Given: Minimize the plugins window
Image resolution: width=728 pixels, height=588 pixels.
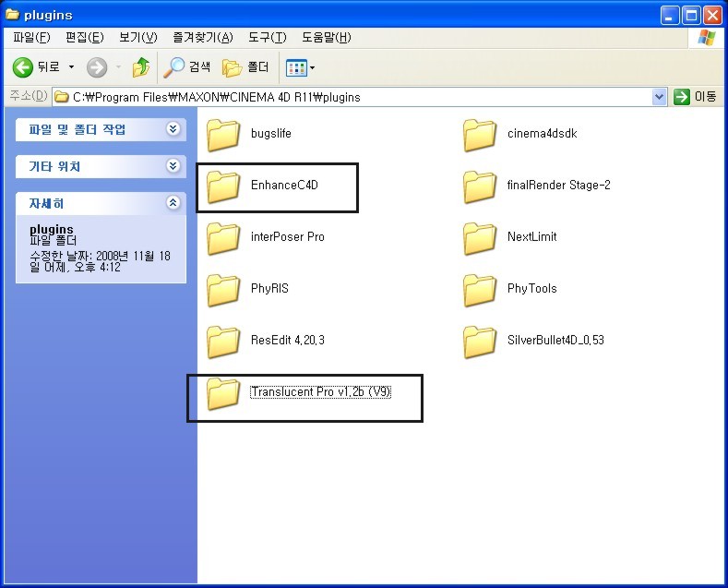Looking at the screenshot, I should (669, 16).
